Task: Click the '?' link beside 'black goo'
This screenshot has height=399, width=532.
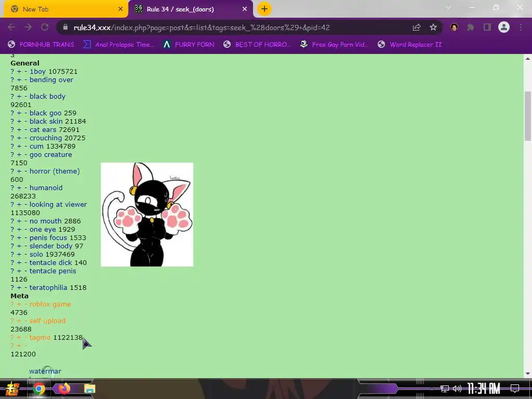Action: coord(12,113)
